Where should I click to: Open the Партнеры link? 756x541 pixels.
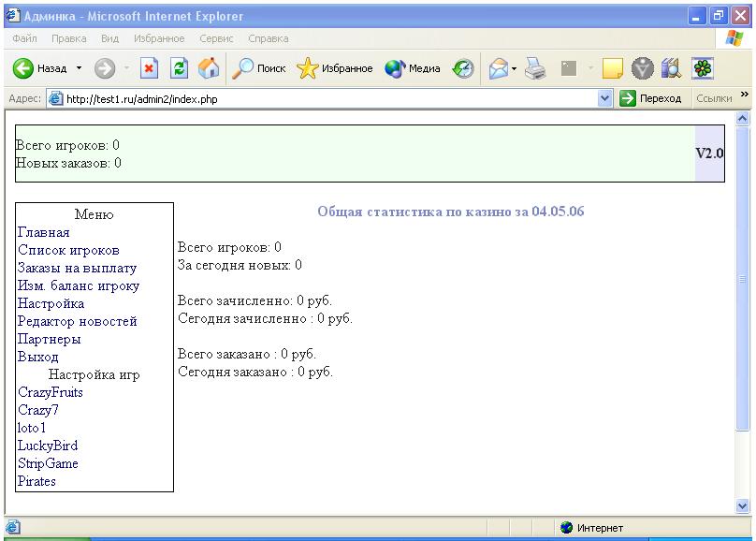click(x=50, y=339)
